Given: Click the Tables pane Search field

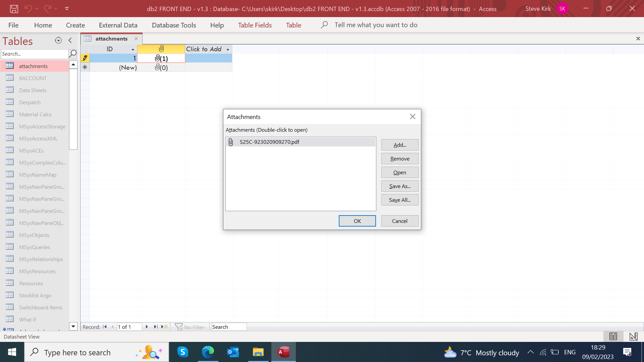Looking at the screenshot, I should click(34, 54).
